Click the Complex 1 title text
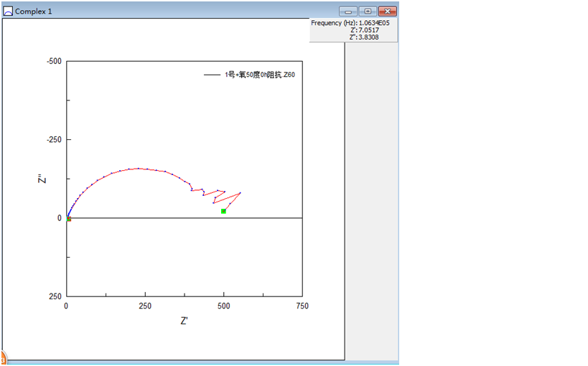Viewport: 588px width, 366px height. tap(33, 11)
